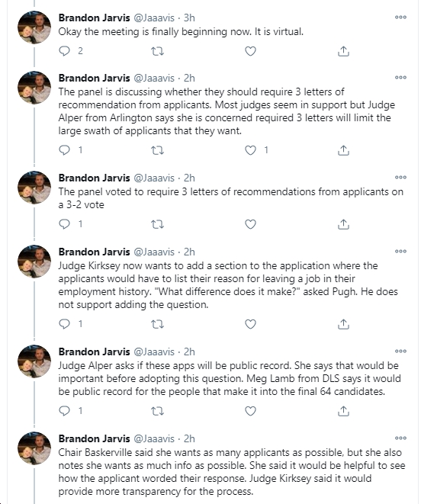The width and height of the screenshot is (421, 504).
Task: Open Brandon Jarvis profile from the first tweet
Action: [x=94, y=18]
